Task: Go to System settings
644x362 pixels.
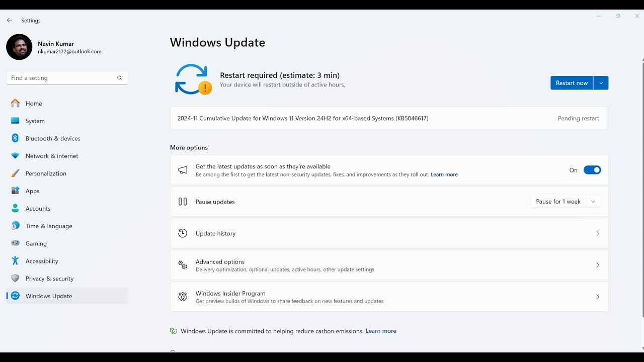Action: 67,121
